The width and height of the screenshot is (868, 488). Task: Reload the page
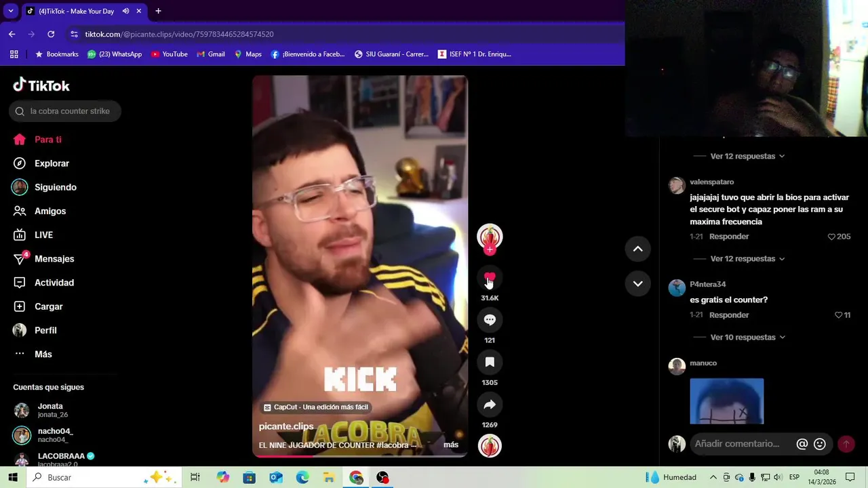coord(51,34)
